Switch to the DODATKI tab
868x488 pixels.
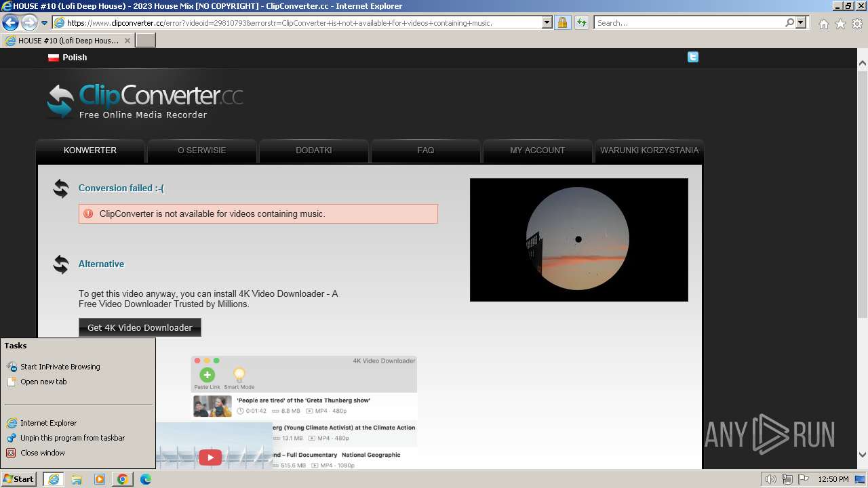314,150
